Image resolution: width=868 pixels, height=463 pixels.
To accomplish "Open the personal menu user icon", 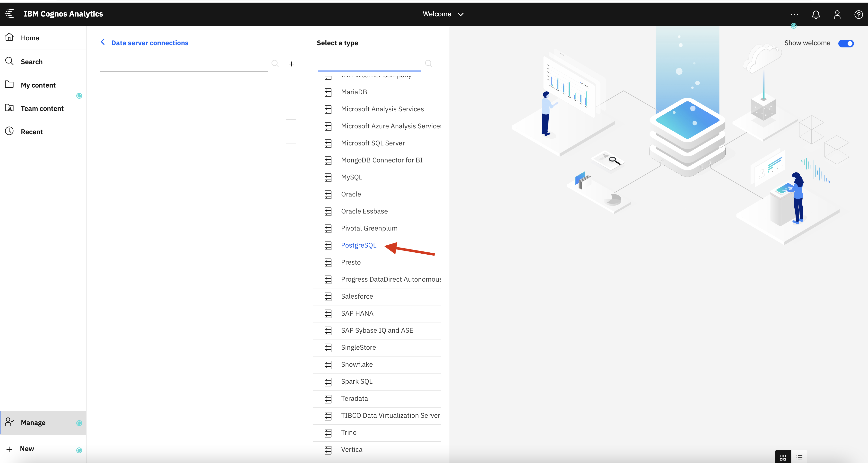I will point(837,14).
